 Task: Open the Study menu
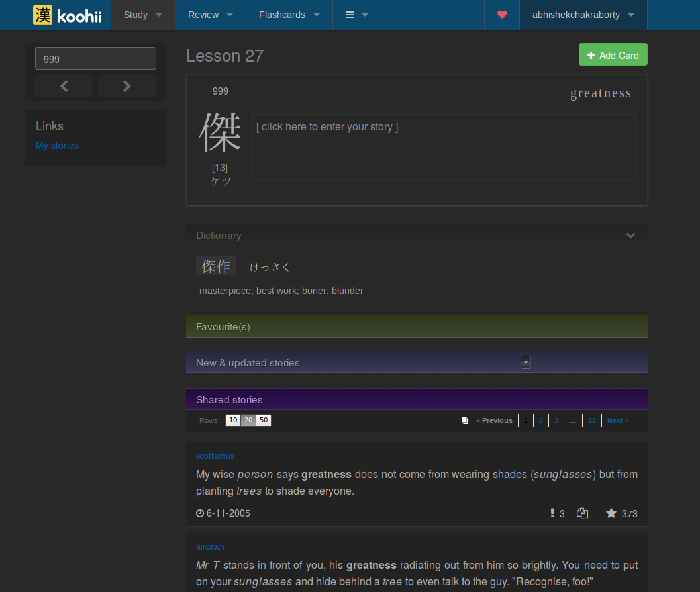142,15
